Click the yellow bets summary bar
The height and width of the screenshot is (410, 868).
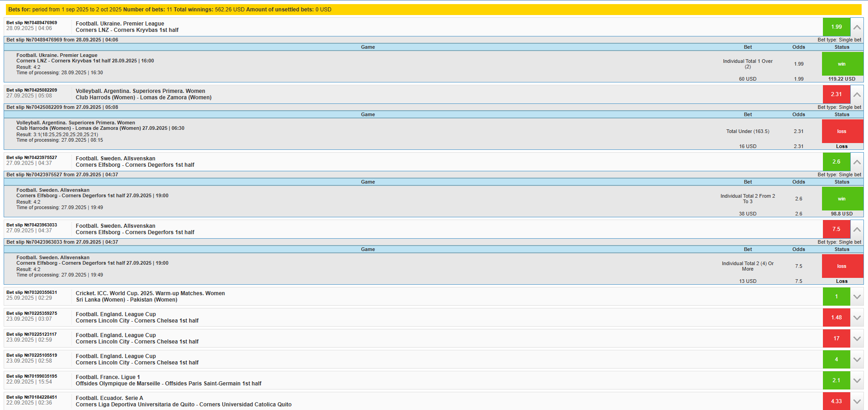click(x=434, y=10)
